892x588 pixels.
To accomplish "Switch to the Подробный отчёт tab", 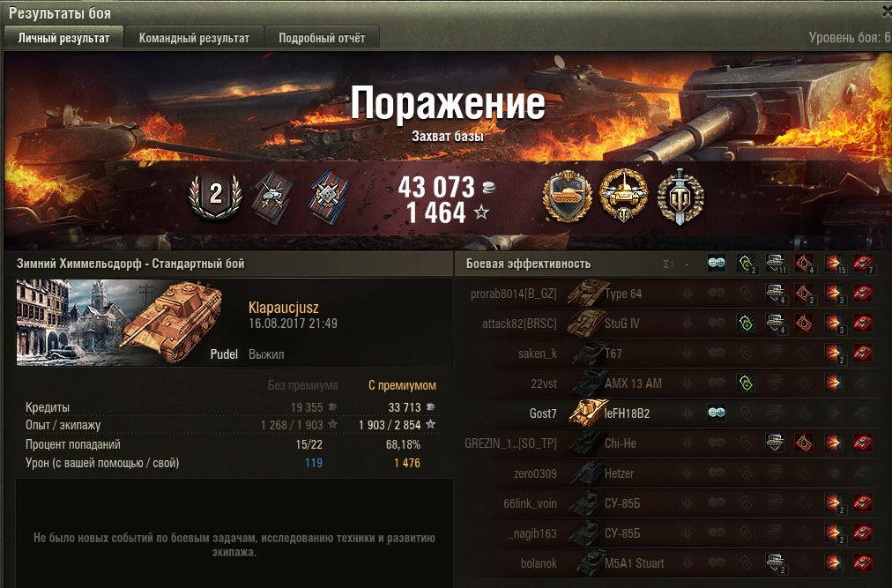I will coord(322,38).
